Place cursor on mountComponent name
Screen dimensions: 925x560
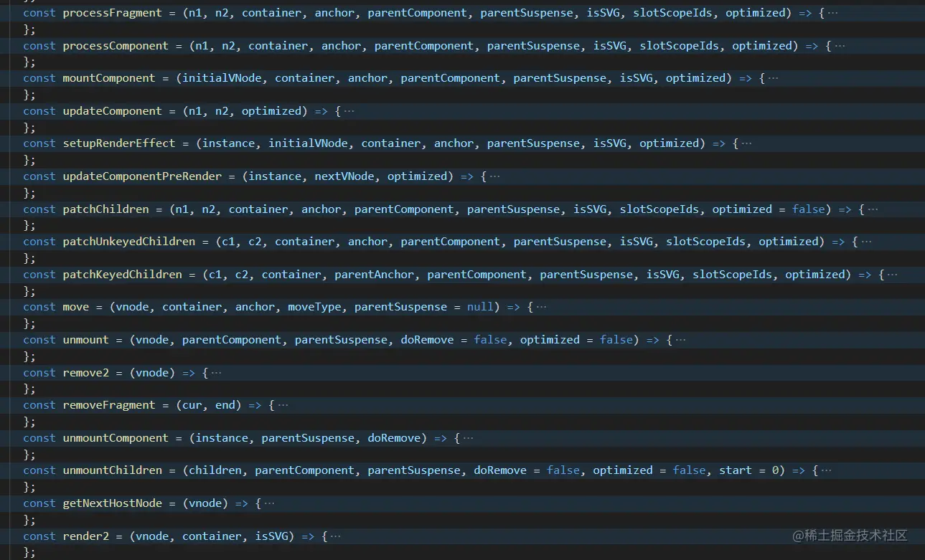(x=109, y=78)
